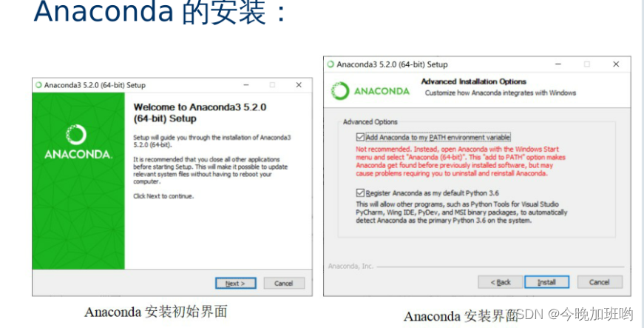This screenshot has height=328, width=644.
Task: Start installation with the Install button
Action: [x=546, y=282]
